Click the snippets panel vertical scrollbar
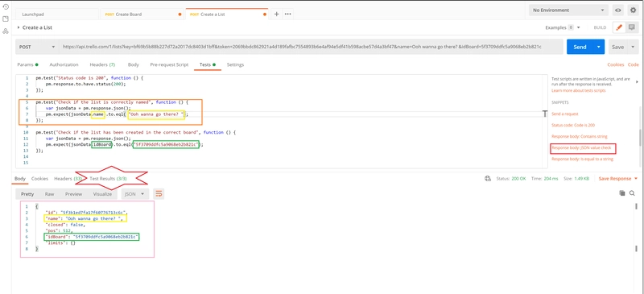 (640, 138)
